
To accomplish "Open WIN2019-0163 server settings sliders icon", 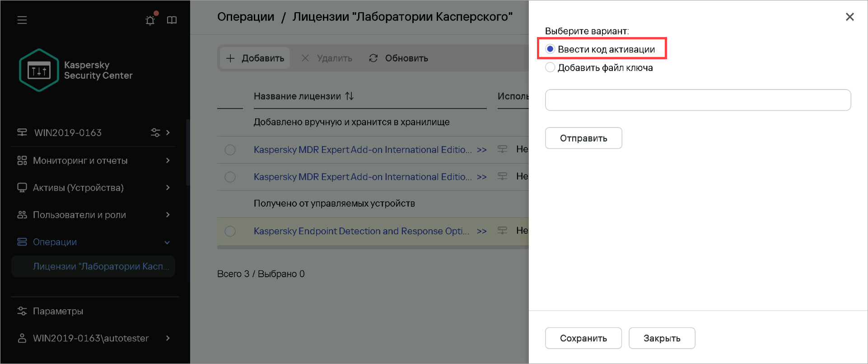I will click(155, 132).
